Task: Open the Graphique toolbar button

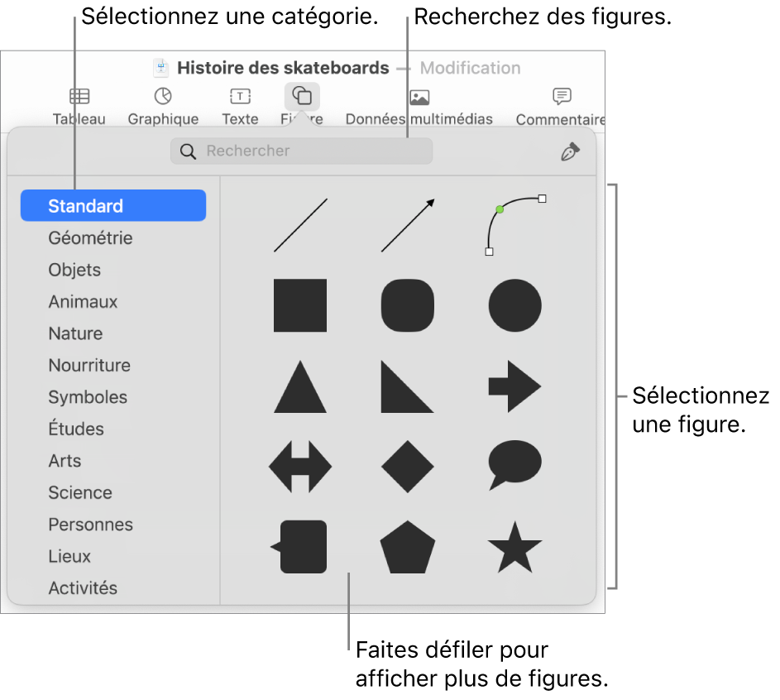Action: tap(163, 106)
